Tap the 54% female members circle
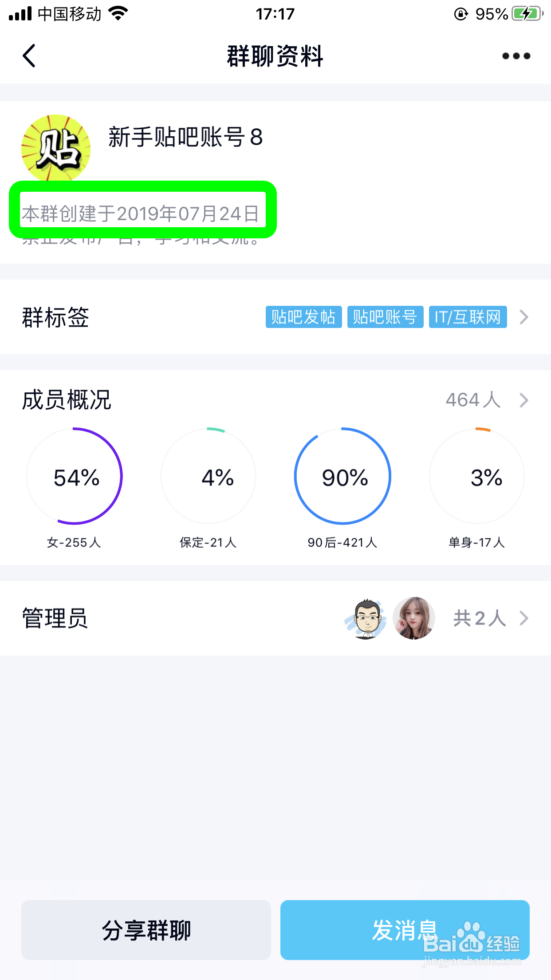Screen dimensions: 551x980 tap(75, 476)
